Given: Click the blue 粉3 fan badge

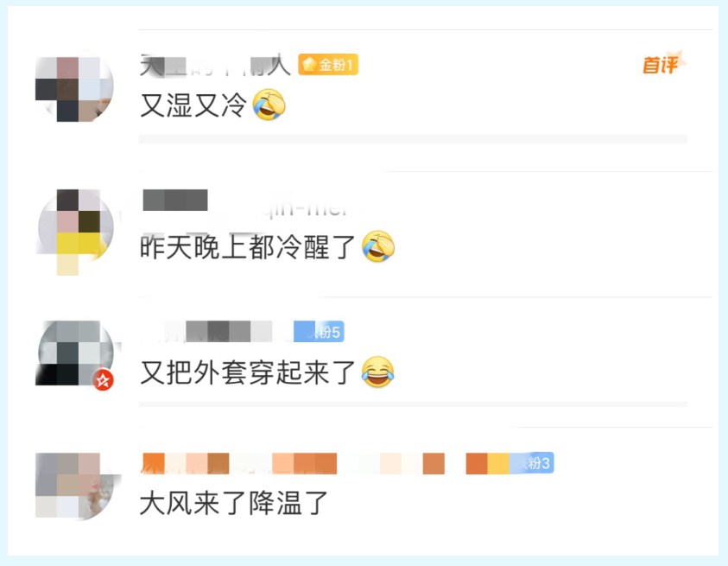Looking at the screenshot, I should click(532, 463).
